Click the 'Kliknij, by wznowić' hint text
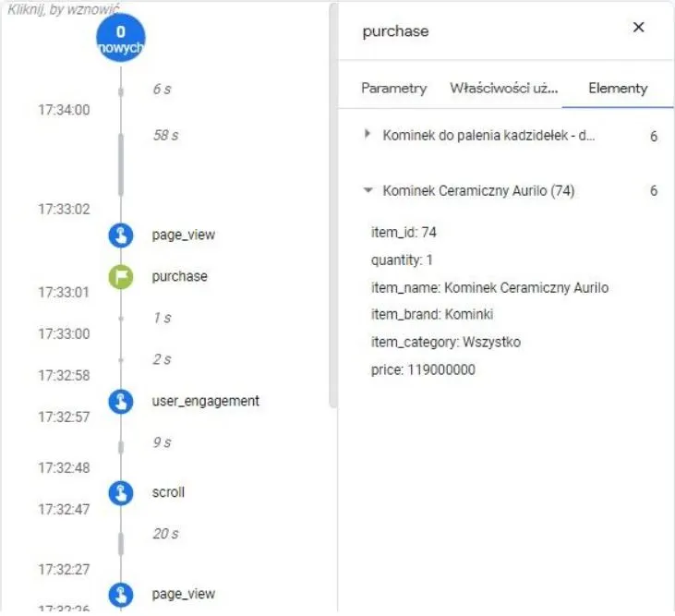This screenshot has width=675, height=616. tap(64, 9)
